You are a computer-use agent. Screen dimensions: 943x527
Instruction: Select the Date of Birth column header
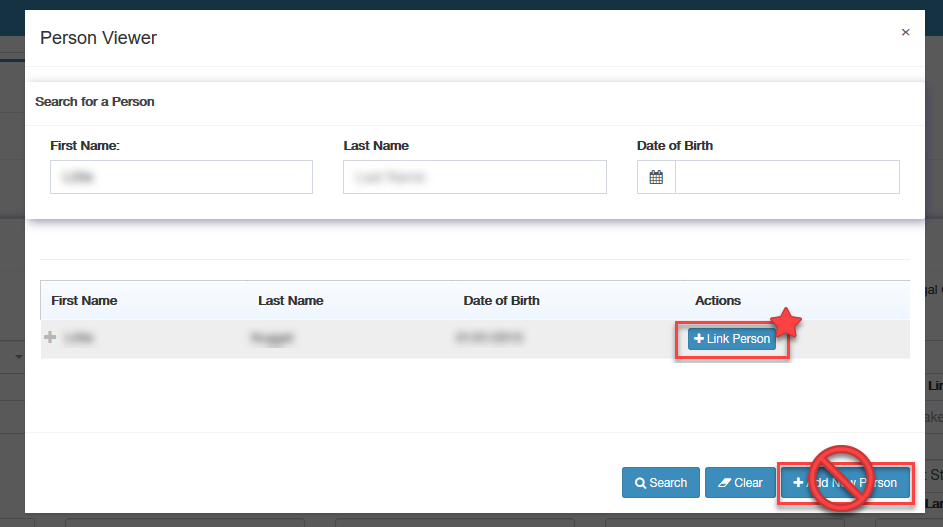tap(501, 301)
